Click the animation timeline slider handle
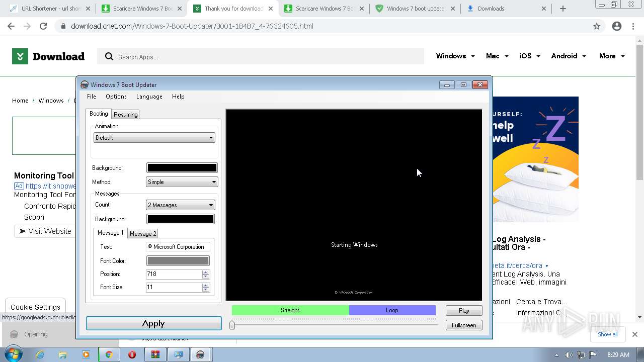The image size is (644, 362). [x=232, y=325]
